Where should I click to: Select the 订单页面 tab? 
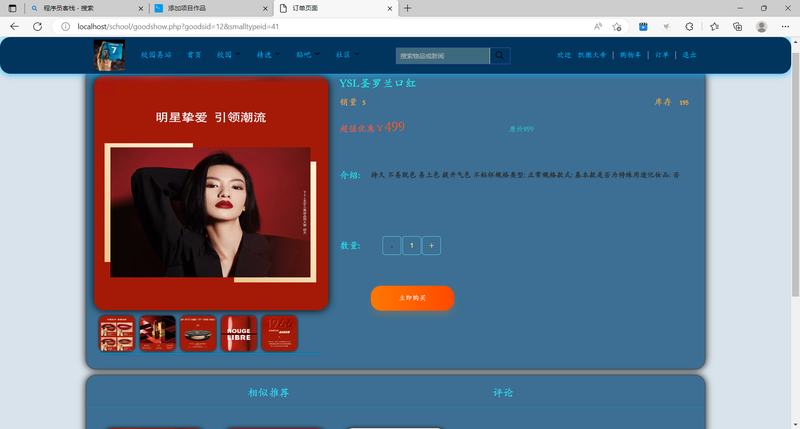335,8
